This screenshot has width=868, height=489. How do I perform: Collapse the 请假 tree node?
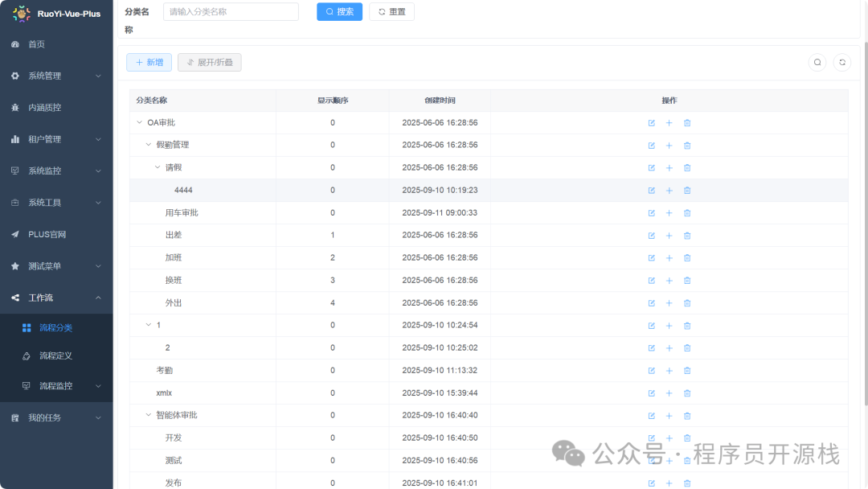click(158, 167)
